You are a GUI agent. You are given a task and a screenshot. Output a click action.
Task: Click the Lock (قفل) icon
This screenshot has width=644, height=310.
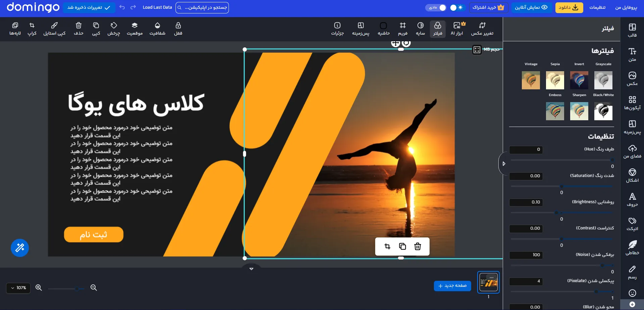[x=178, y=29]
